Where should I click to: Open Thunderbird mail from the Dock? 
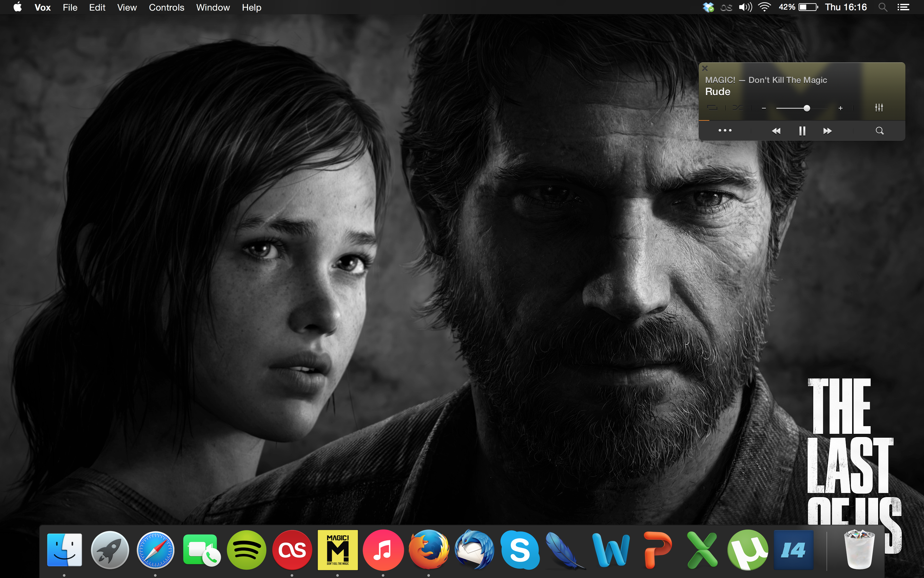[474, 550]
